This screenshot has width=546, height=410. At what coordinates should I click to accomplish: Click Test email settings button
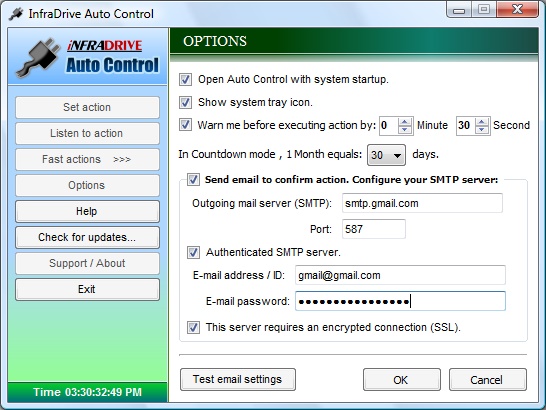(x=238, y=379)
